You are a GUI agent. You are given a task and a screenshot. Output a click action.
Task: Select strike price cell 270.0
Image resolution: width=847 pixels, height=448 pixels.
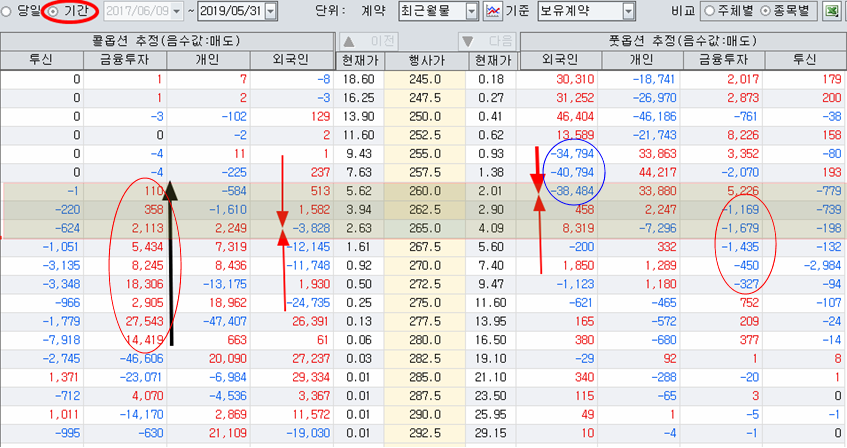(425, 266)
